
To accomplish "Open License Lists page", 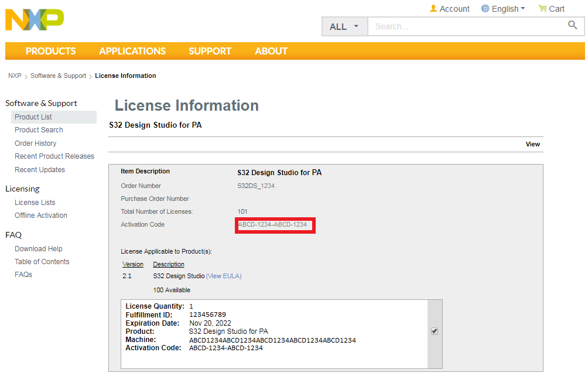I will pyautogui.click(x=35, y=203).
